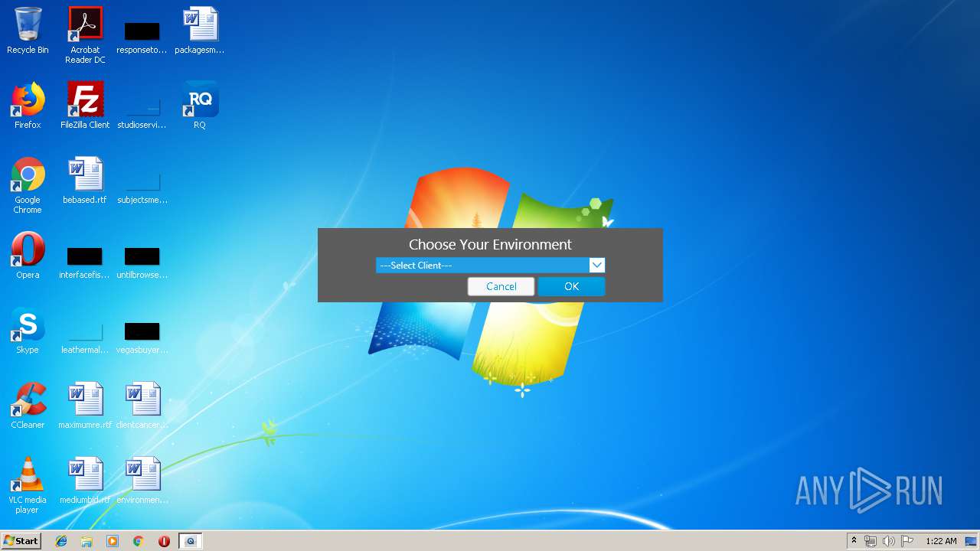Open VLC media player shortcut
The height and width of the screenshot is (551, 980).
[x=28, y=485]
